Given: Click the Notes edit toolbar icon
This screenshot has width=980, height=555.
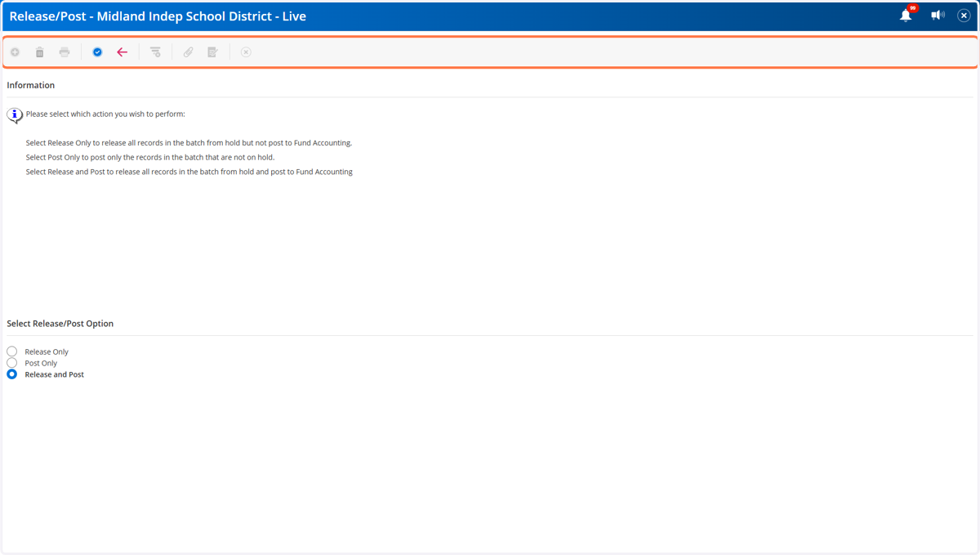Looking at the screenshot, I should [212, 52].
